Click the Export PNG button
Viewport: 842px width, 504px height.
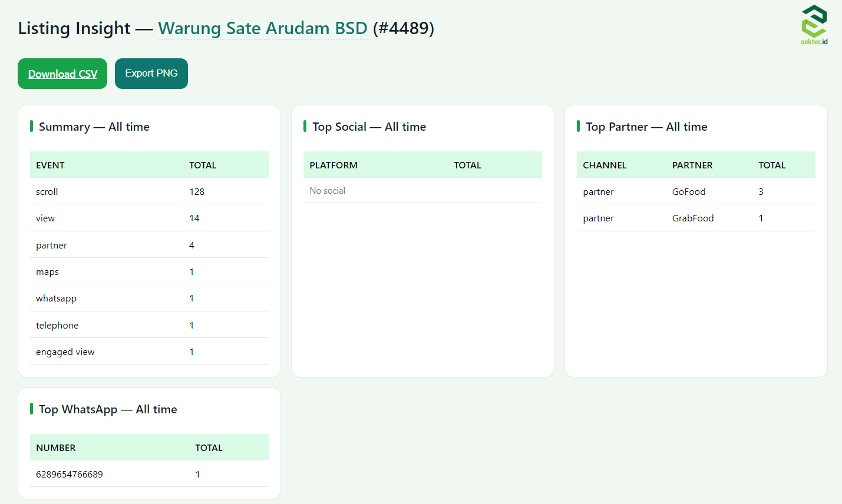[151, 73]
